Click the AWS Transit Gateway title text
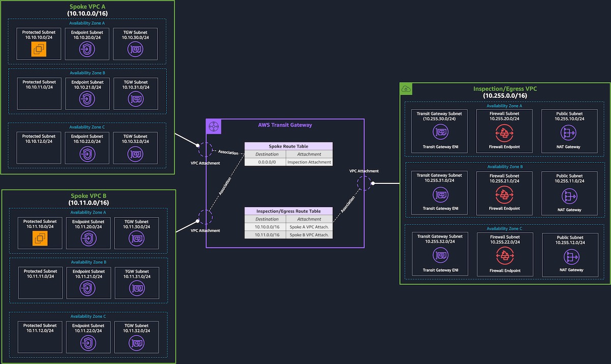This screenshot has height=364, width=611. pos(285,125)
